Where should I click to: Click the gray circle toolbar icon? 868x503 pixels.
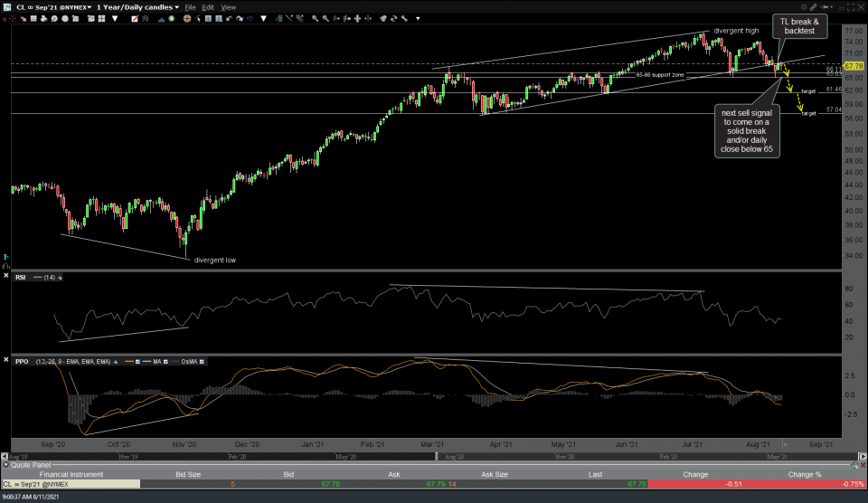(65, 19)
